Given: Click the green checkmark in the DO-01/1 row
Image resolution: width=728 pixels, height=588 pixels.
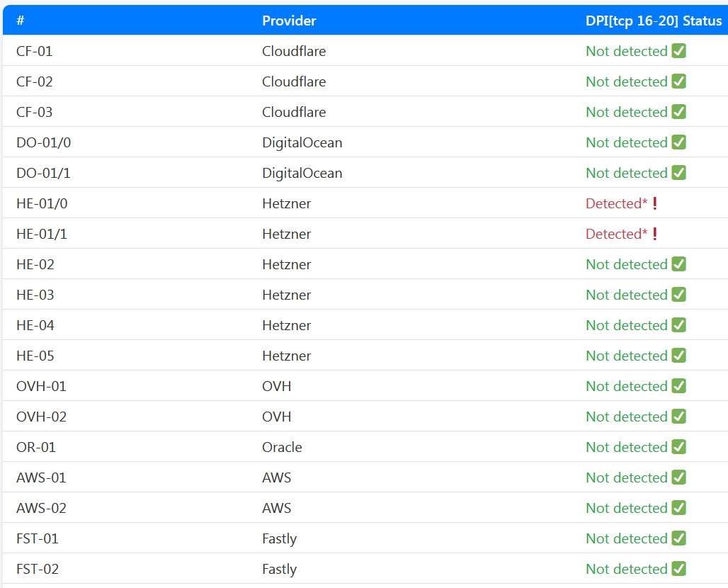Looking at the screenshot, I should tap(679, 173).
